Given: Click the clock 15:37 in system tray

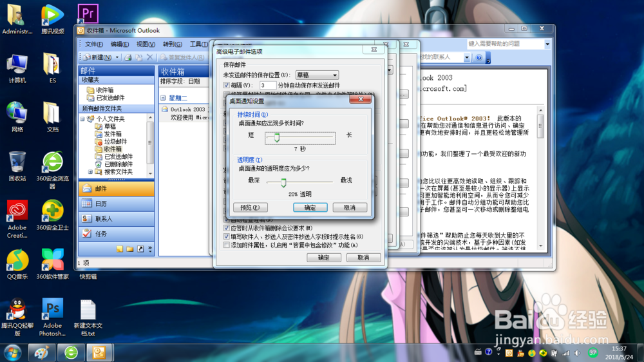Looking at the screenshot, I should tap(619, 349).
